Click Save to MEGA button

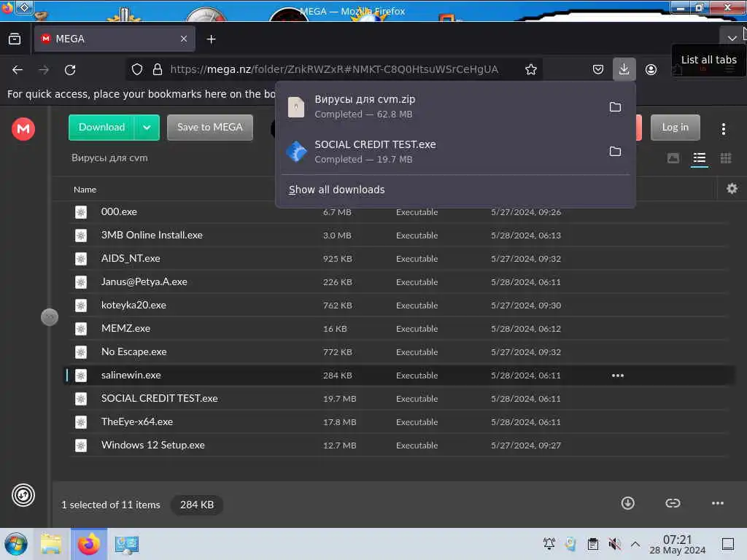[209, 128]
